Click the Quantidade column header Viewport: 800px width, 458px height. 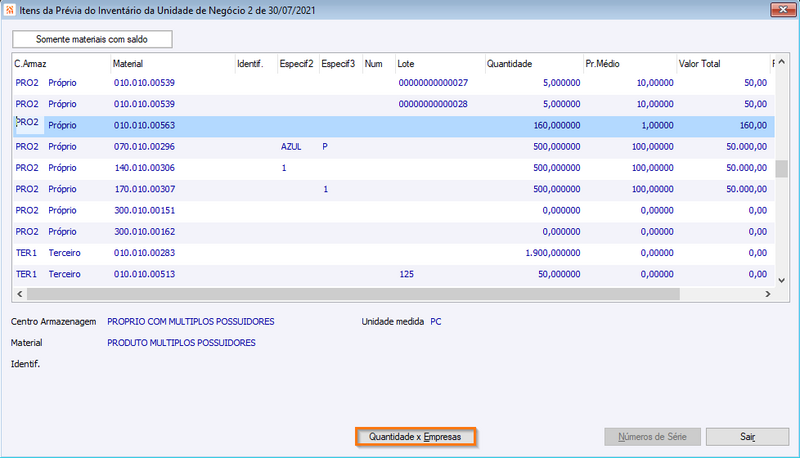(x=534, y=64)
